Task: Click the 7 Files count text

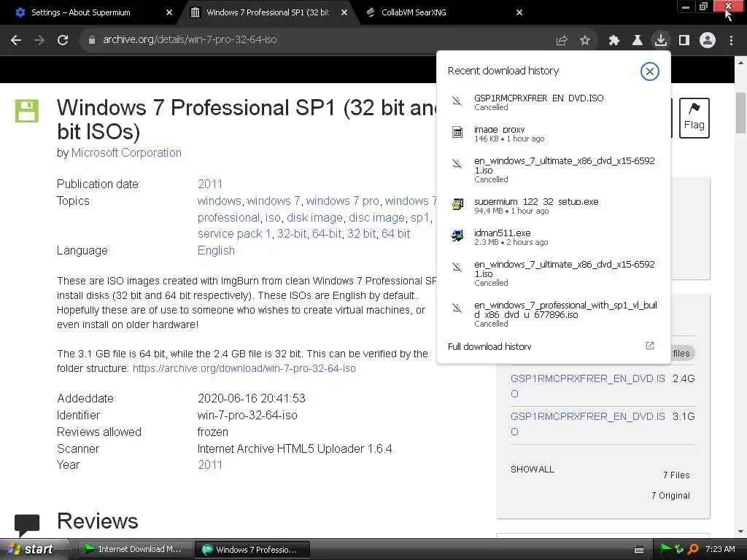Action: pyautogui.click(x=676, y=475)
